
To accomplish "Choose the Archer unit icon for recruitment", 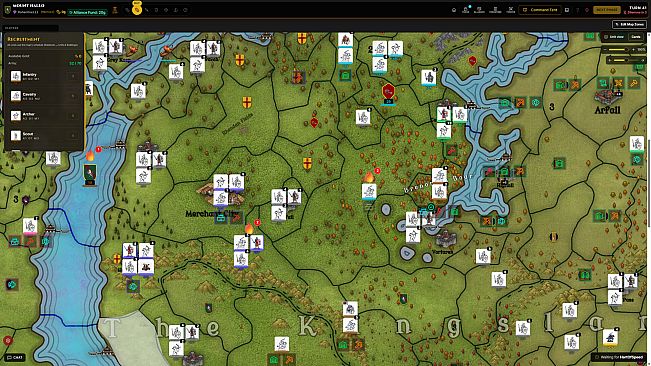I will (16, 115).
